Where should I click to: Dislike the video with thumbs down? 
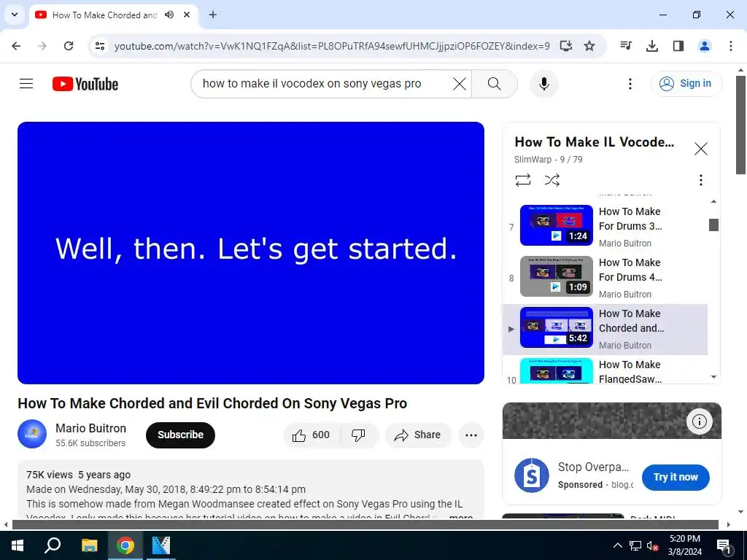359,435
